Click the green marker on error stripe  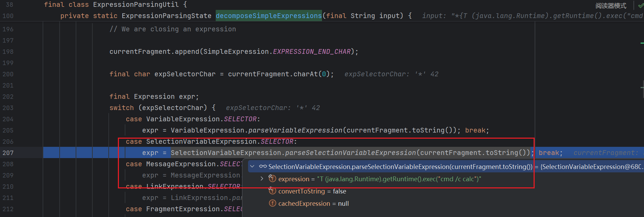click(642, 43)
